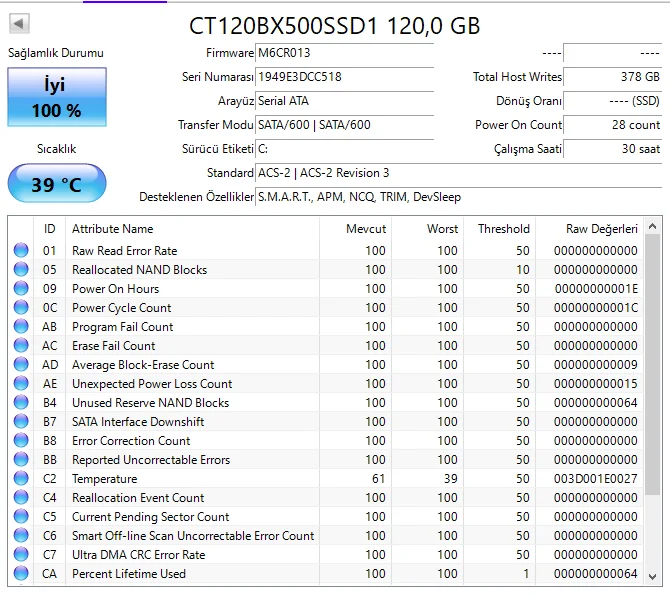Click the ID column header
This screenshot has width=670, height=595.
(x=50, y=229)
